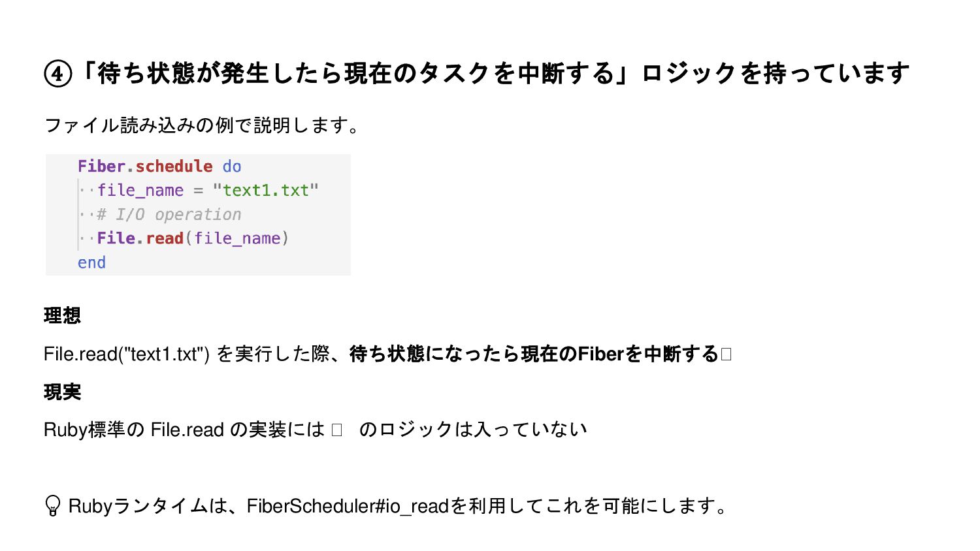Click the missing-glyph box after 実装には
This screenshot has height=551, width=980.
[x=336, y=430]
